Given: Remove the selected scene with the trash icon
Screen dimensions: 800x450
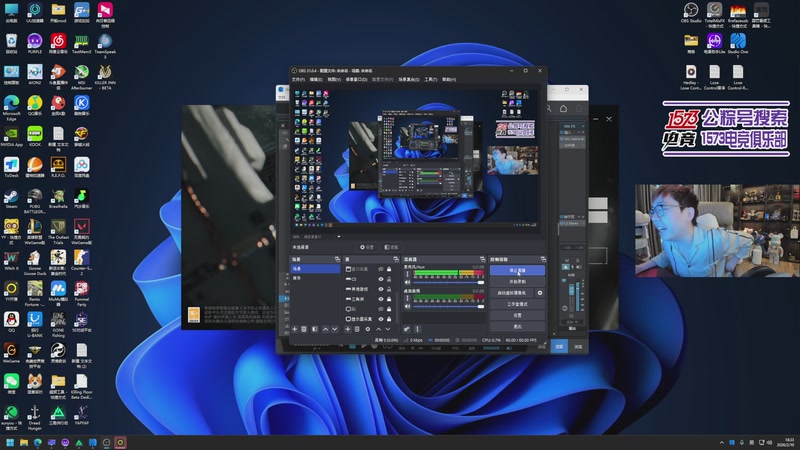Looking at the screenshot, I should pyautogui.click(x=304, y=329).
